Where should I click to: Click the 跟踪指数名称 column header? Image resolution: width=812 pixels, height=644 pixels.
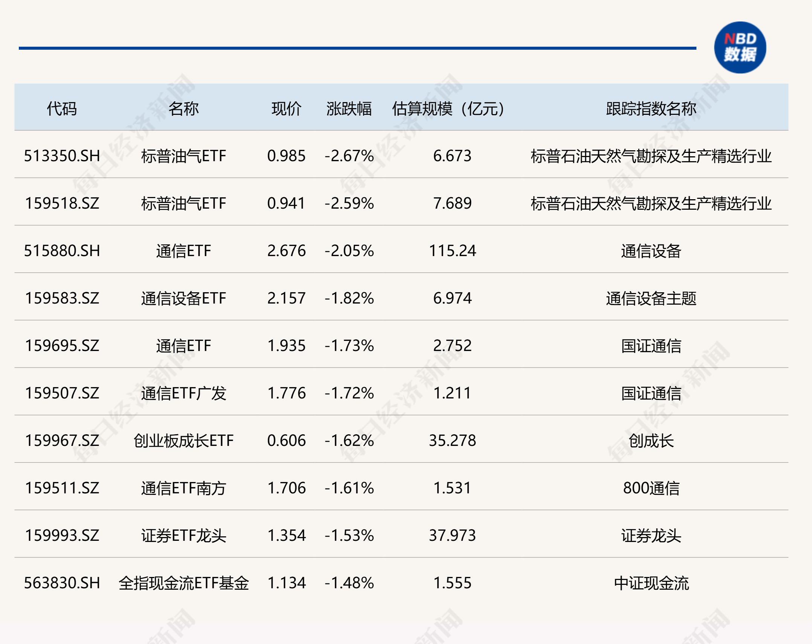(651, 108)
